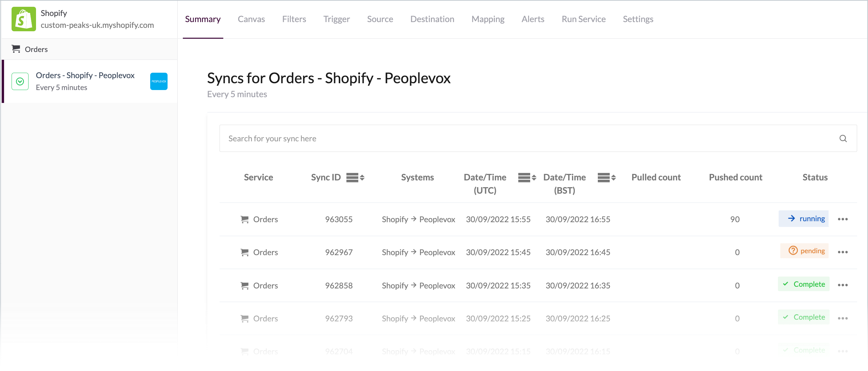This screenshot has width=868, height=371.
Task: Click the search for your sync field
Action: (510, 139)
